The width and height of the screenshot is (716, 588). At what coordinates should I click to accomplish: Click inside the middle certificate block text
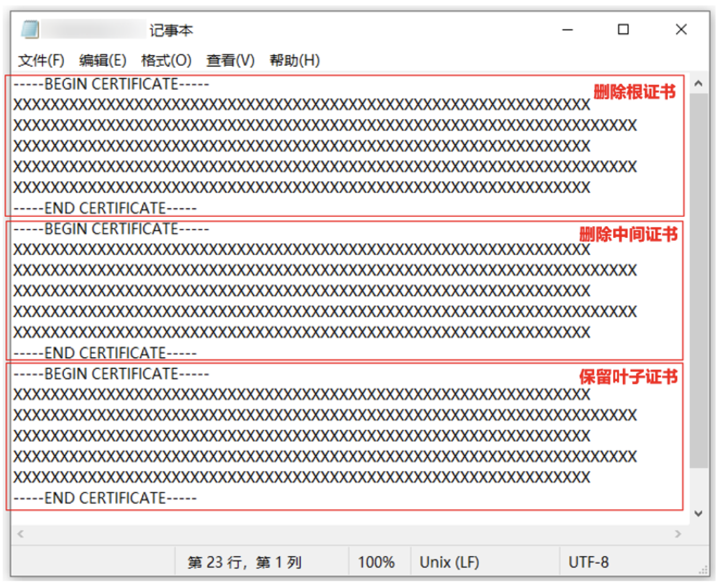tap(308, 290)
